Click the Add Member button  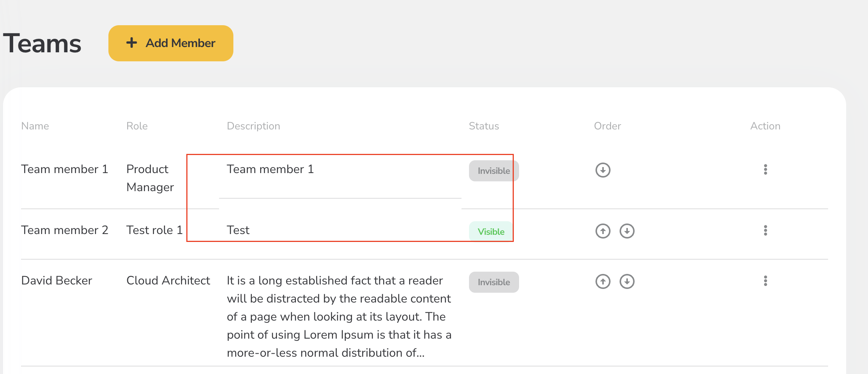171,43
